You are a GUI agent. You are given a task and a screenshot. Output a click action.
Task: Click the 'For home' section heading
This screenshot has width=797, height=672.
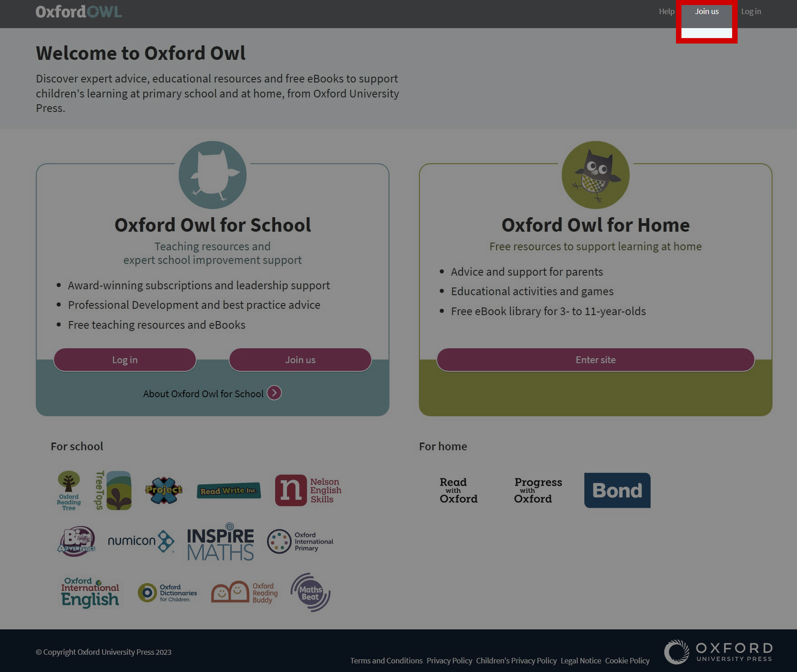point(443,447)
